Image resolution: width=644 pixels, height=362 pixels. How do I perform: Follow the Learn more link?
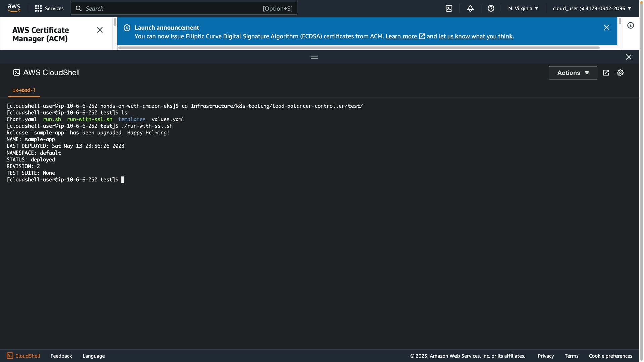point(405,36)
